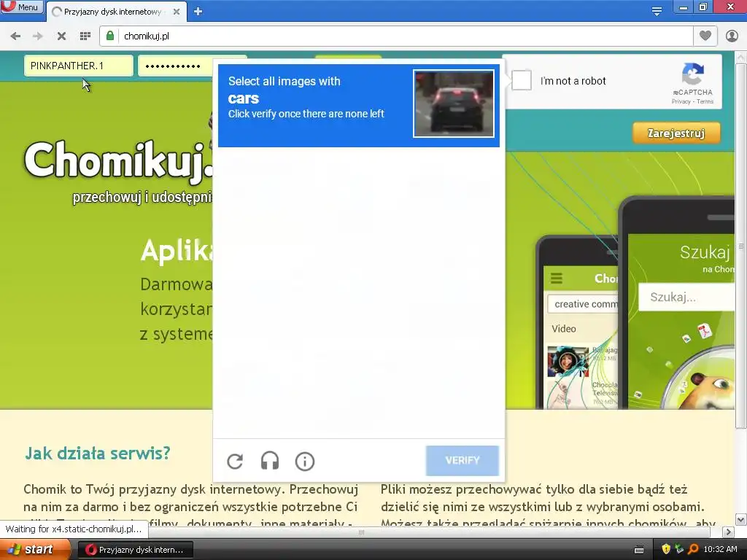
Task: Click the password field with dots
Action: coord(175,66)
